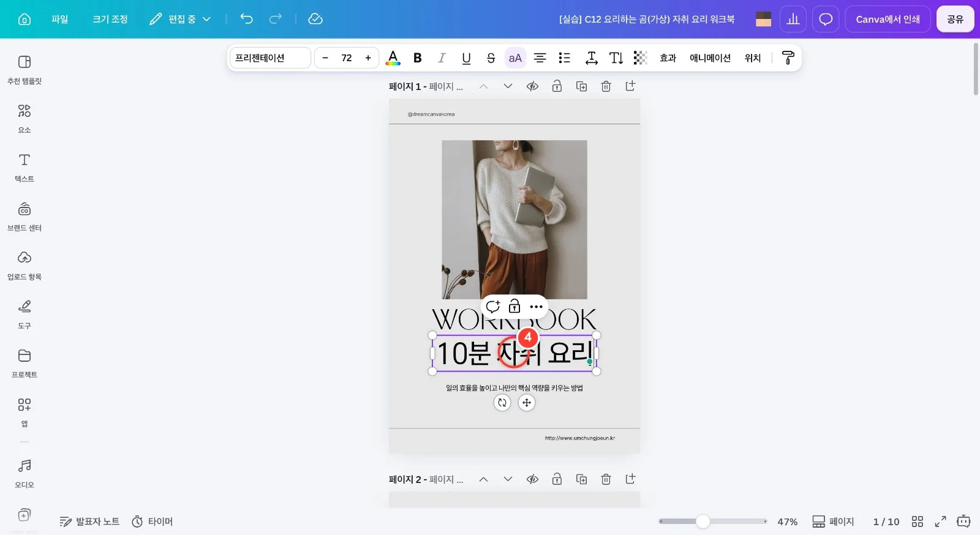Screen dimensions: 980x535
Task: Open the comments bubble icon
Action: (x=826, y=19)
